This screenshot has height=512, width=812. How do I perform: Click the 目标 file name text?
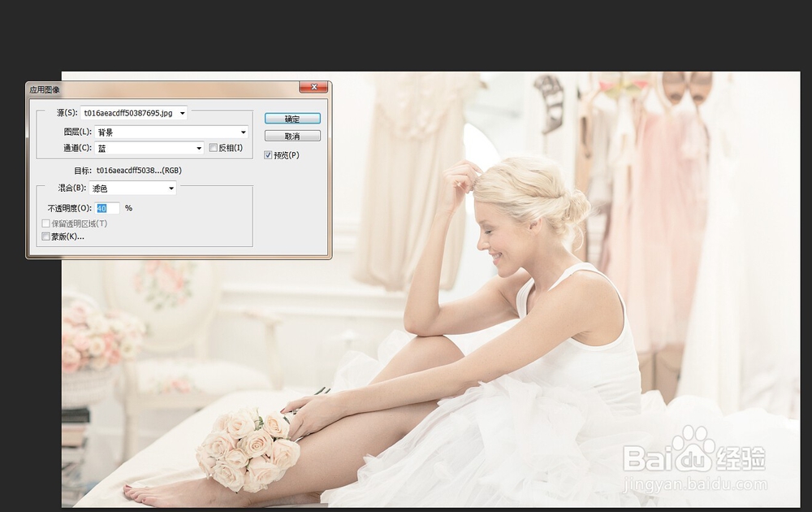coord(139,170)
